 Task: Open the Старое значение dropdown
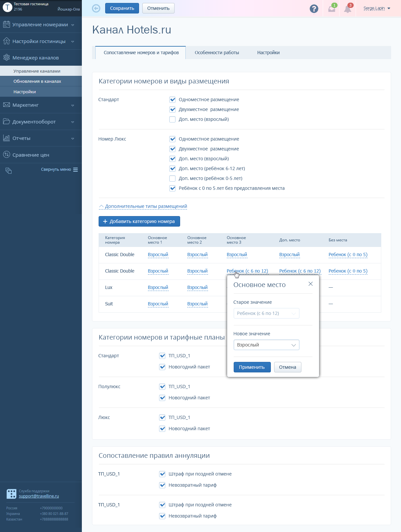click(267, 313)
